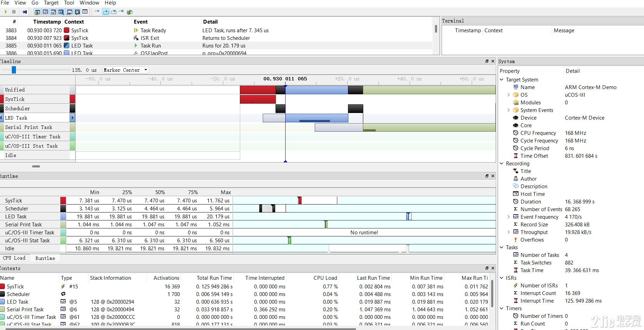Click the LED Task previous-event left arrow

point(1,118)
